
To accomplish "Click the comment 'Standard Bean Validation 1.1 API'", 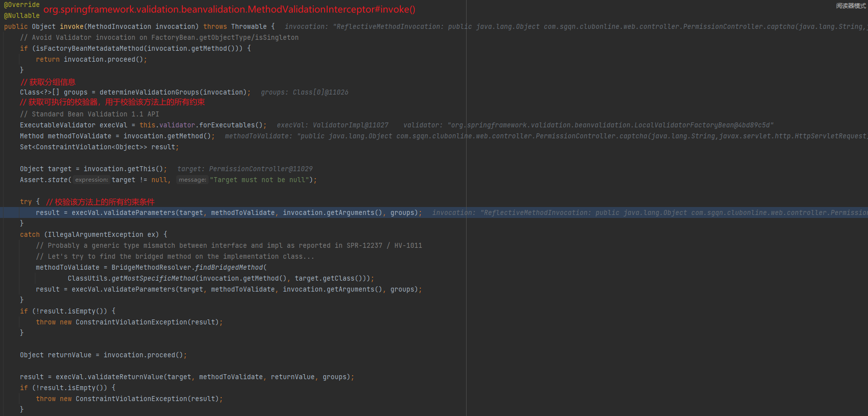I will (90, 114).
